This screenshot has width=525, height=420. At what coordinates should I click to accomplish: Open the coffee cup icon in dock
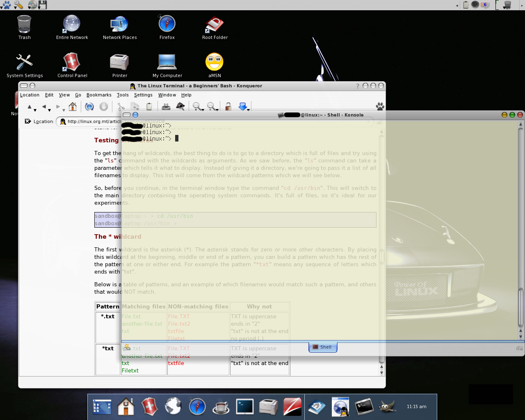[221, 407]
